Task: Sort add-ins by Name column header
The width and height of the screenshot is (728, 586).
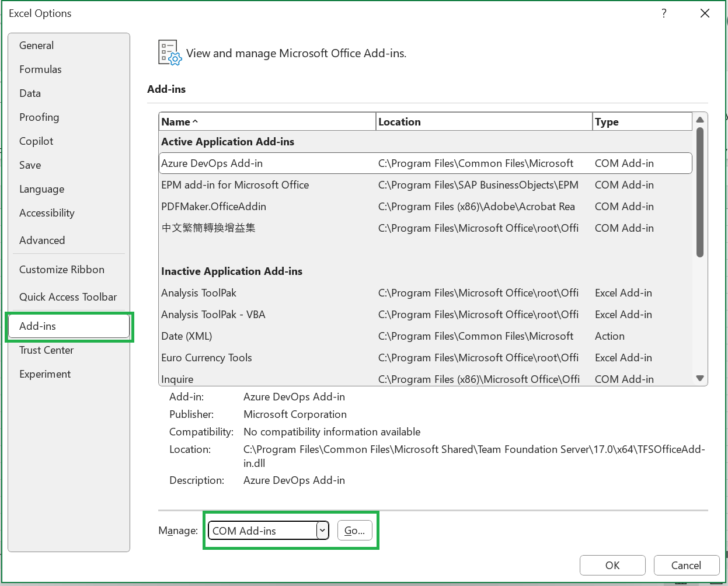Action: tap(267, 121)
